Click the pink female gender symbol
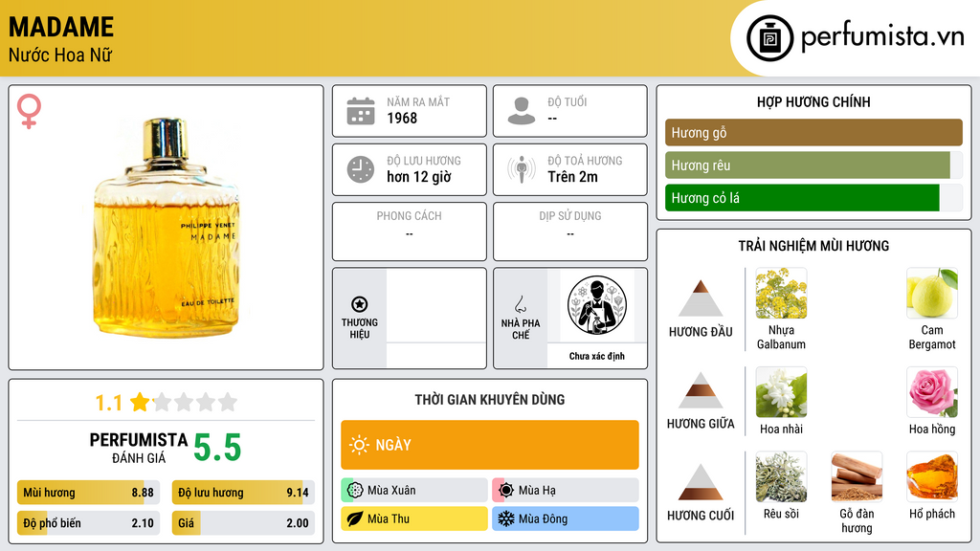Image resolution: width=980 pixels, height=551 pixels. point(29,111)
